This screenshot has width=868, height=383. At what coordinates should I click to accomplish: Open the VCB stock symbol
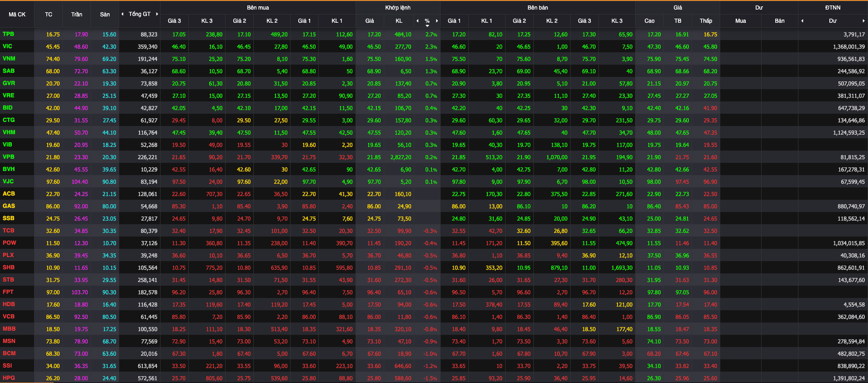click(8, 317)
